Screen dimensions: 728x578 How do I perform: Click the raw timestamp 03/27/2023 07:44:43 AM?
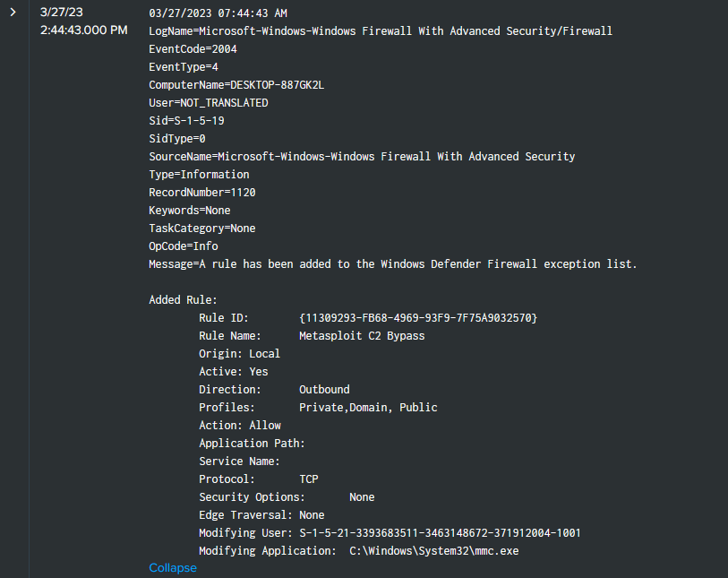(x=218, y=13)
